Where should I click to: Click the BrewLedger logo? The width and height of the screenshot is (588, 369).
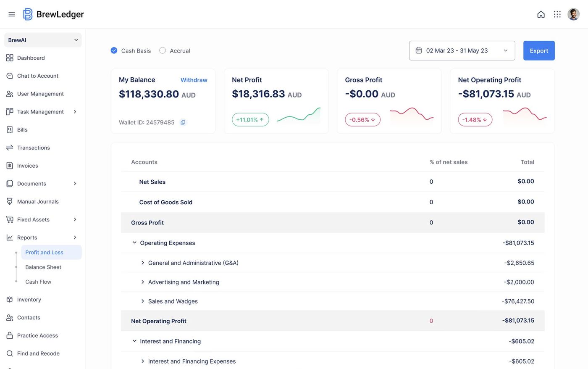pyautogui.click(x=53, y=14)
